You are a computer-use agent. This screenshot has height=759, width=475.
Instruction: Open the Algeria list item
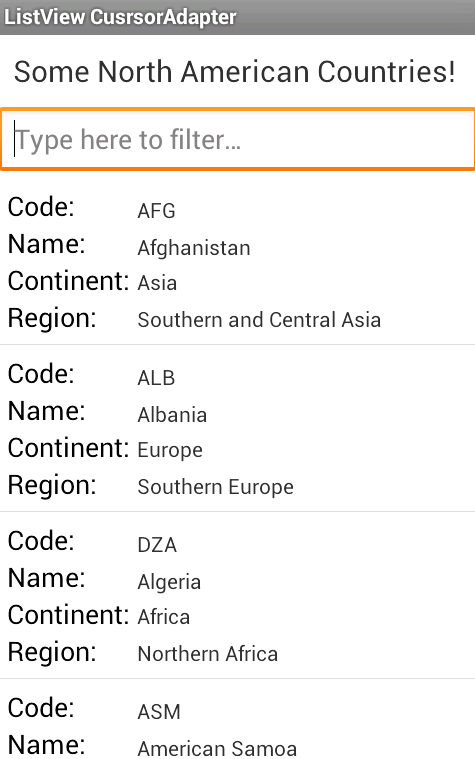tap(237, 595)
